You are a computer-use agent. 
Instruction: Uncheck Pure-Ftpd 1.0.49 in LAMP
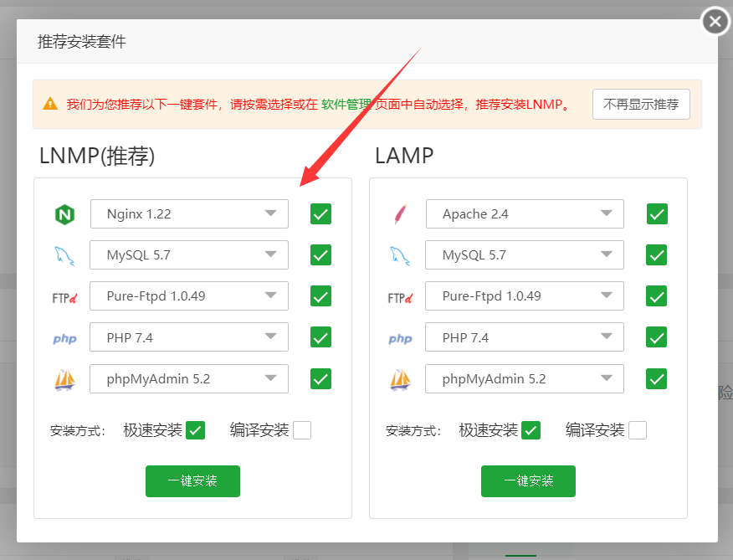pos(656,296)
